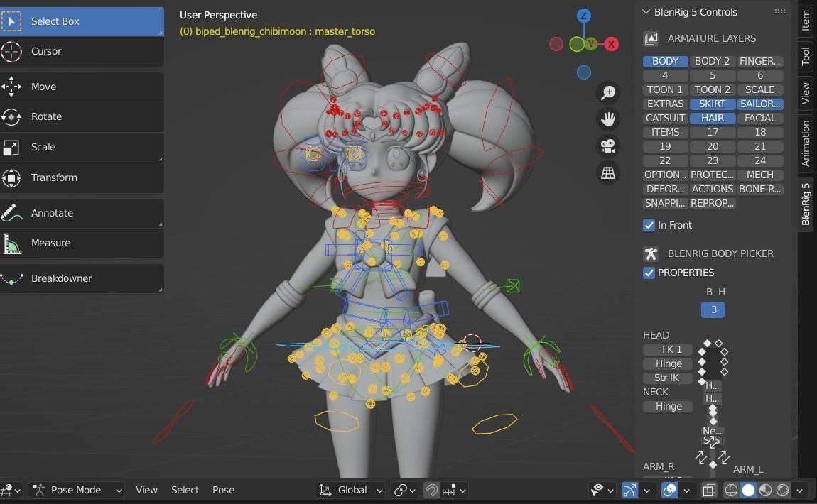Open the View menu
The image size is (817, 504).
point(146,490)
